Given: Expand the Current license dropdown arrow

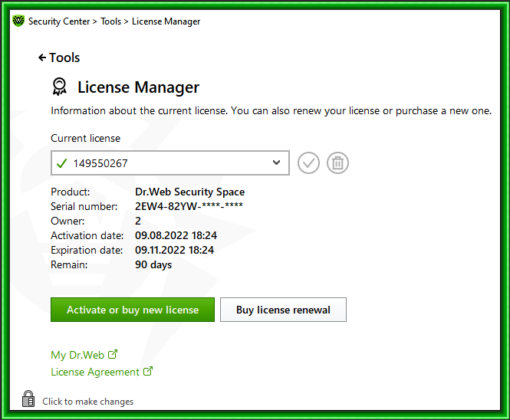Looking at the screenshot, I should [276, 162].
